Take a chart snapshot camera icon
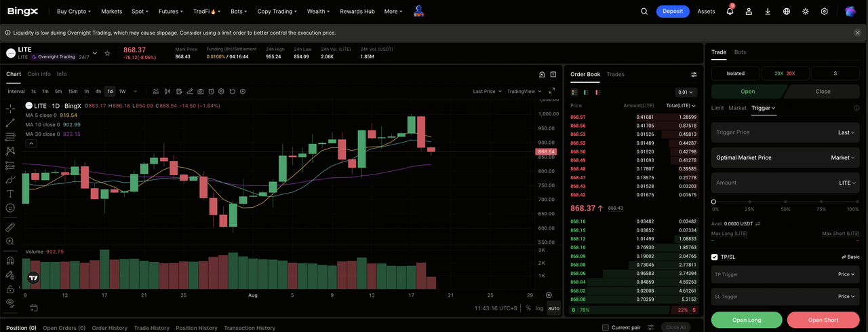868x332 pixels. click(201, 91)
